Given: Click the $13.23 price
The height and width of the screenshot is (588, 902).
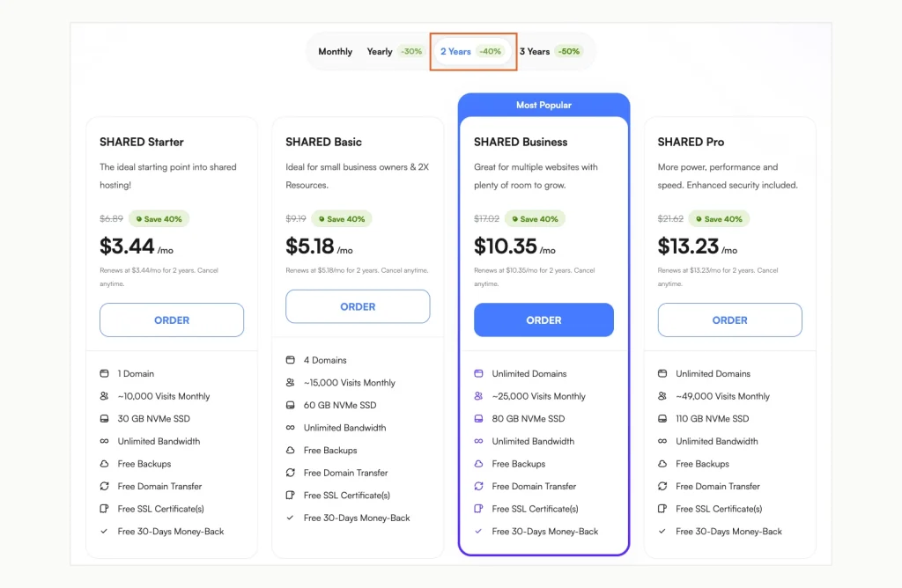Looking at the screenshot, I should (x=688, y=246).
